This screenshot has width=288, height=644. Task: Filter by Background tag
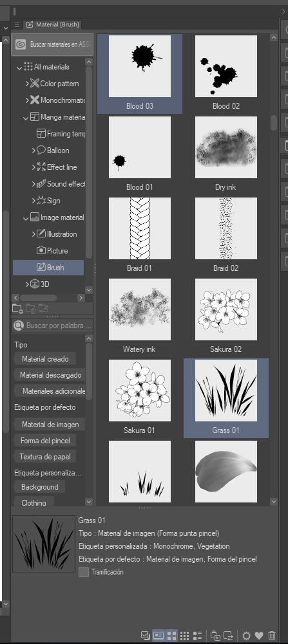pyautogui.click(x=39, y=486)
